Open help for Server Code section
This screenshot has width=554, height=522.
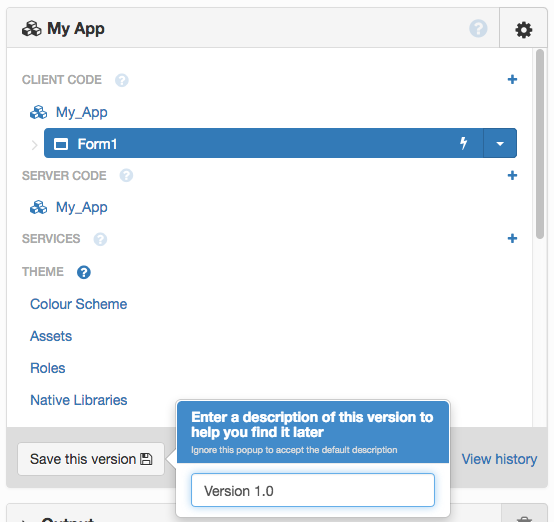coord(126,175)
